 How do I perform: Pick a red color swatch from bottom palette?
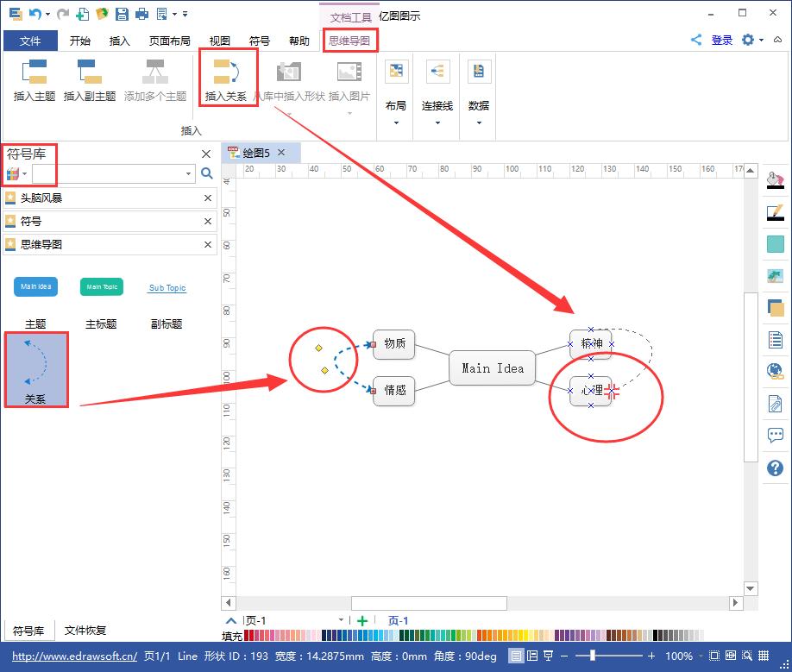point(246,634)
